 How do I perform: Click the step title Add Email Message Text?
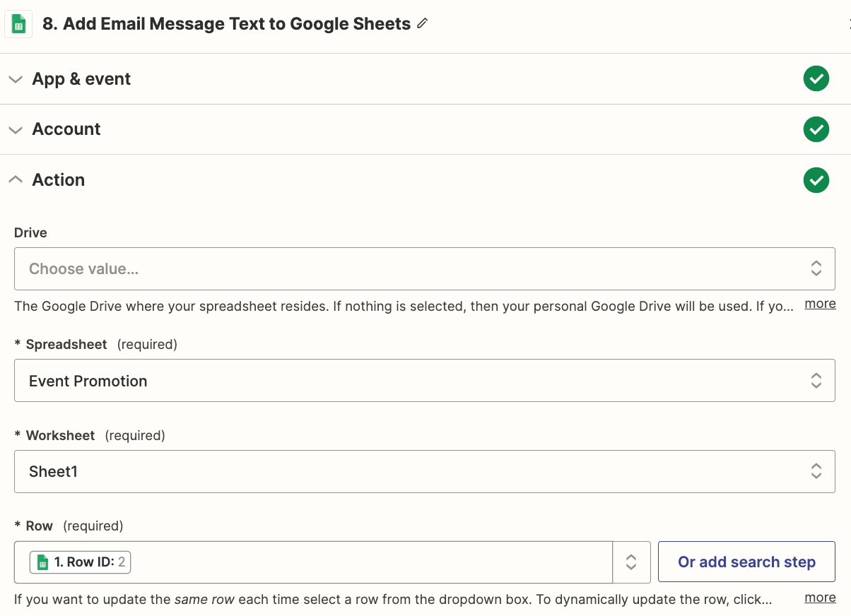coord(226,24)
